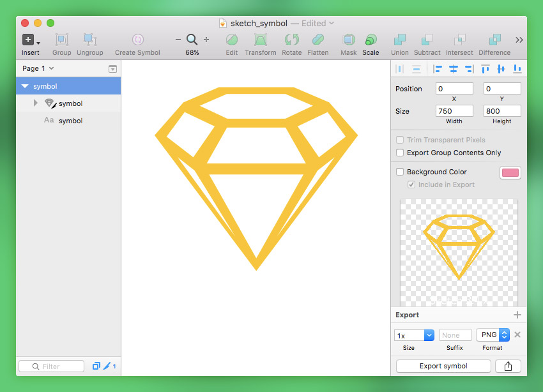This screenshot has width=543, height=392.
Task: Toggle the Background Color checkbox
Action: [400, 172]
